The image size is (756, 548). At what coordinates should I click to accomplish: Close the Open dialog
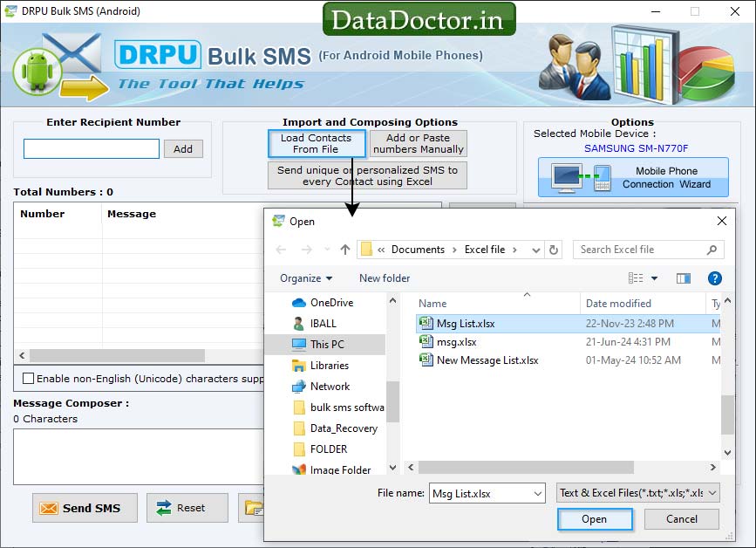(x=722, y=221)
